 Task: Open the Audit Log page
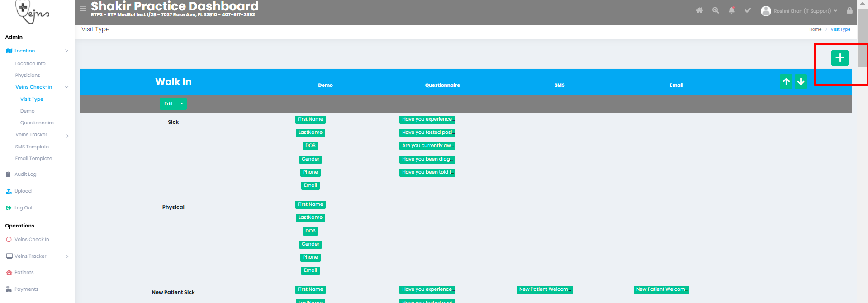pyautogui.click(x=25, y=174)
